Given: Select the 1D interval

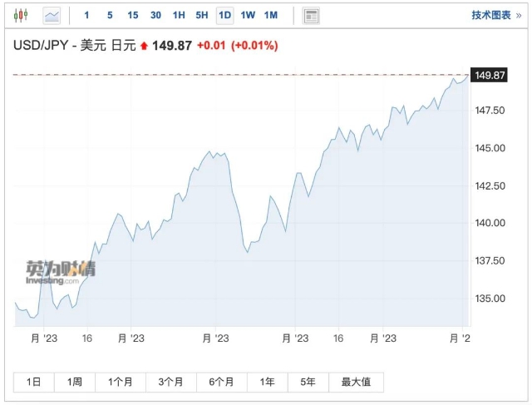Looking at the screenshot, I should 225,16.
